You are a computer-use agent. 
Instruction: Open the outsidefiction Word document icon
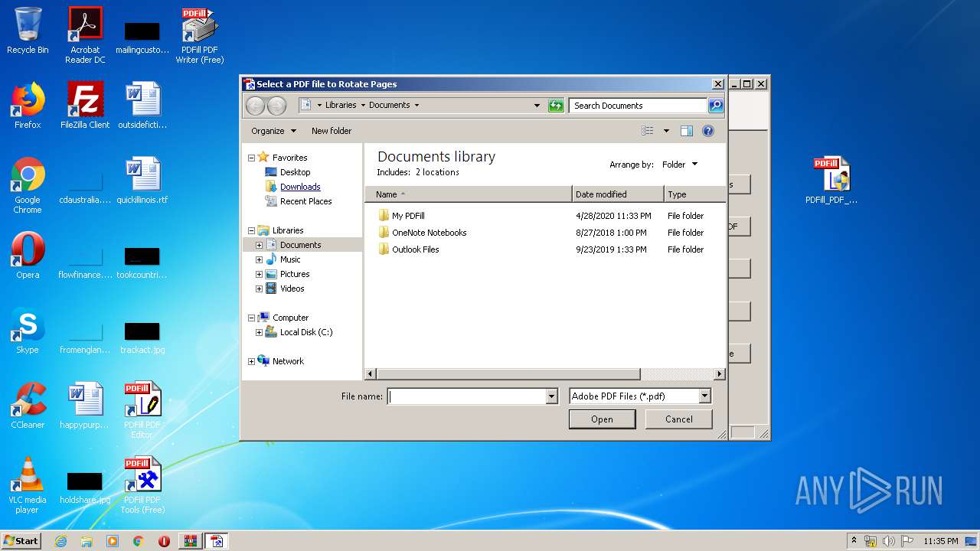[x=142, y=106]
